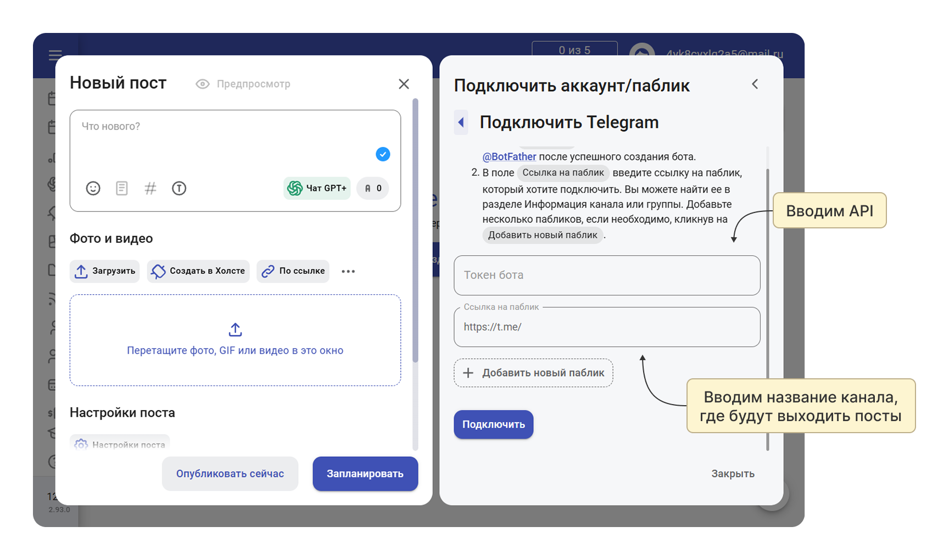949x560 pixels.
Task: Open the emoji picker in post editor
Action: tap(93, 188)
